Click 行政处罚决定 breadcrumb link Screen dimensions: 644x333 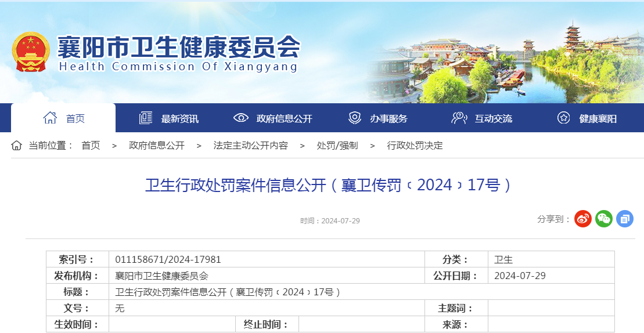tap(415, 146)
